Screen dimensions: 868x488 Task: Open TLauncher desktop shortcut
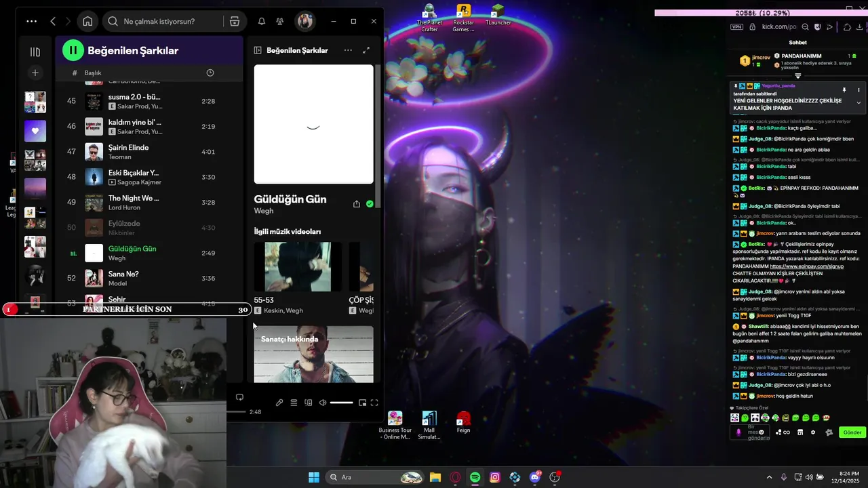pyautogui.click(x=498, y=15)
